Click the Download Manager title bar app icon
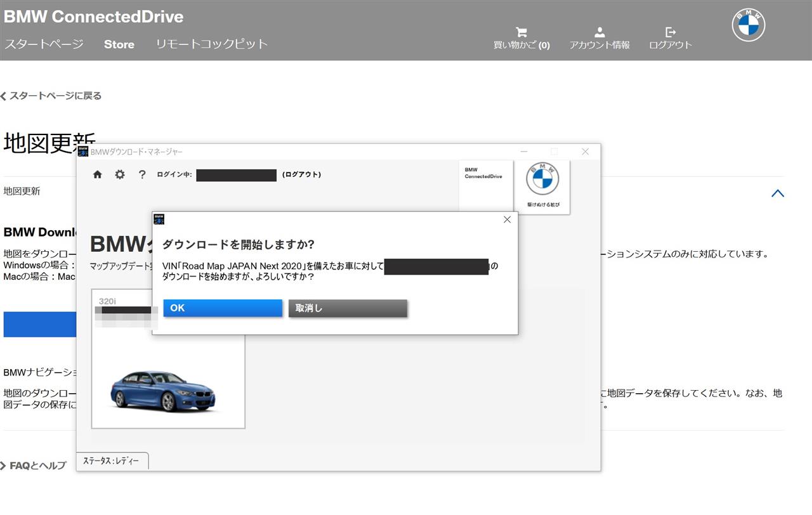 [83, 152]
